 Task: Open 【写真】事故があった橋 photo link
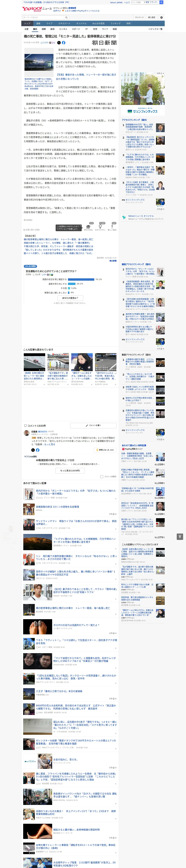point(86,77)
